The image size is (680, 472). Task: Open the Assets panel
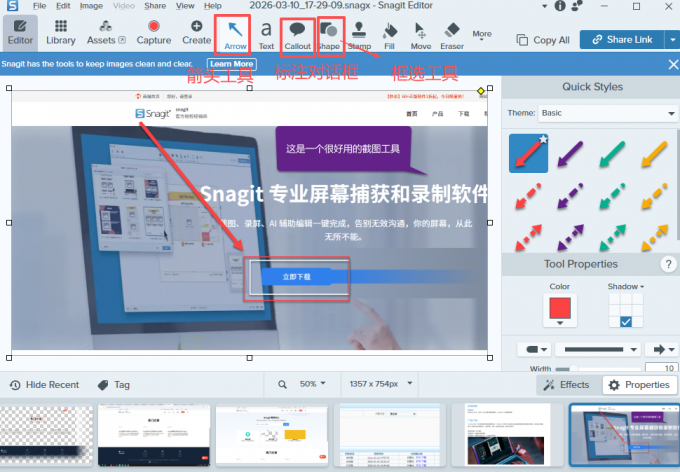(106, 33)
